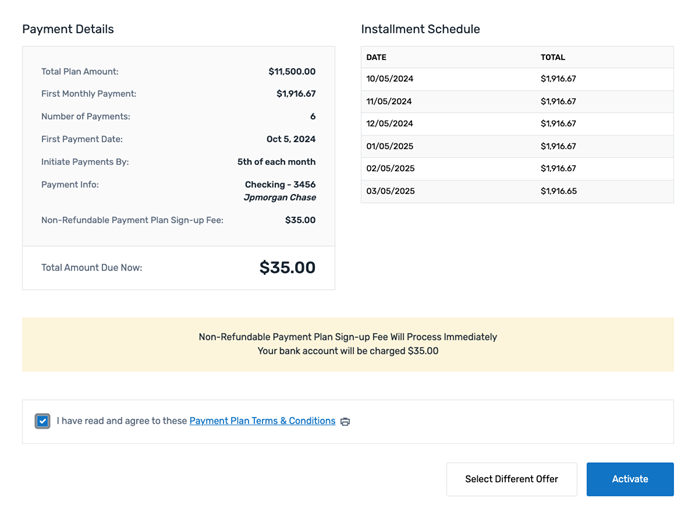The width and height of the screenshot is (700, 512).
Task: Click the TOTAL column header
Action: (x=552, y=57)
